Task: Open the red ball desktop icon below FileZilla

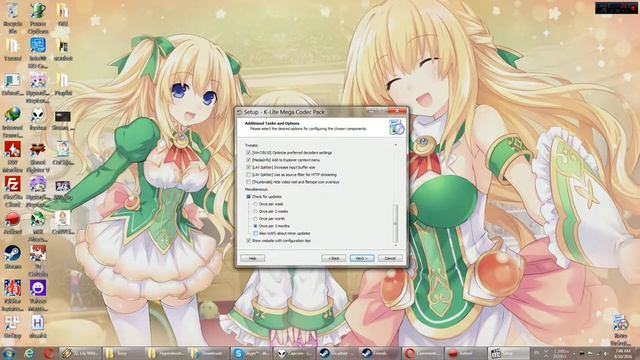Action: pyautogui.click(x=13, y=222)
